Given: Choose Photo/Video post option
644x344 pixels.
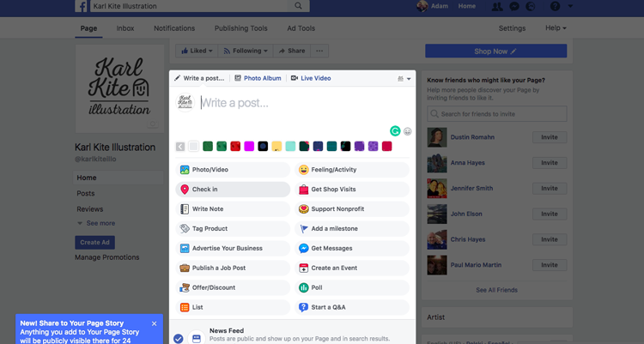Looking at the screenshot, I should point(233,170).
